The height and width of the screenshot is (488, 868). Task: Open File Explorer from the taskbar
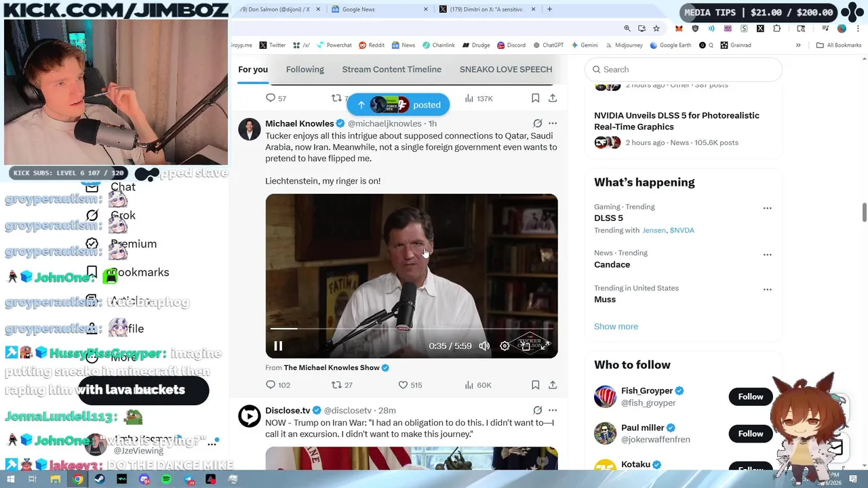(x=56, y=479)
